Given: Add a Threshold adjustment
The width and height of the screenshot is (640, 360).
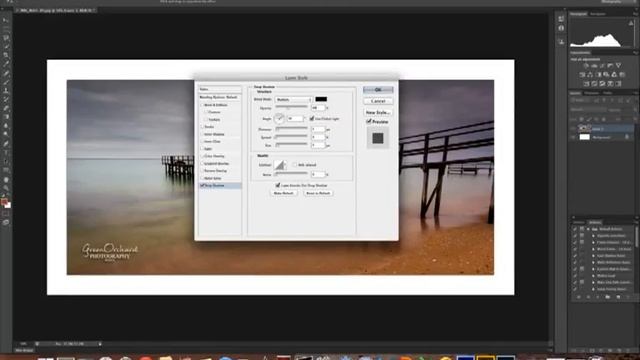Looking at the screenshot, I should tap(602, 84).
